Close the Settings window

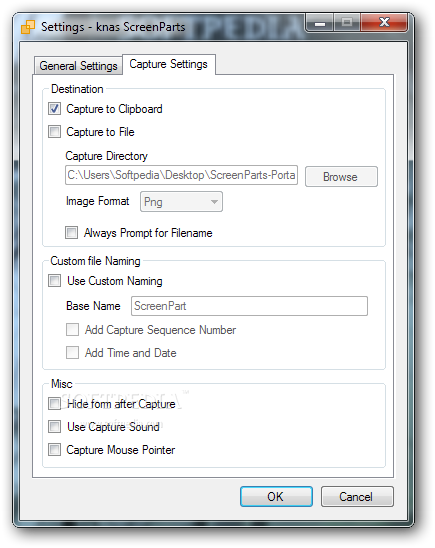(x=384, y=23)
